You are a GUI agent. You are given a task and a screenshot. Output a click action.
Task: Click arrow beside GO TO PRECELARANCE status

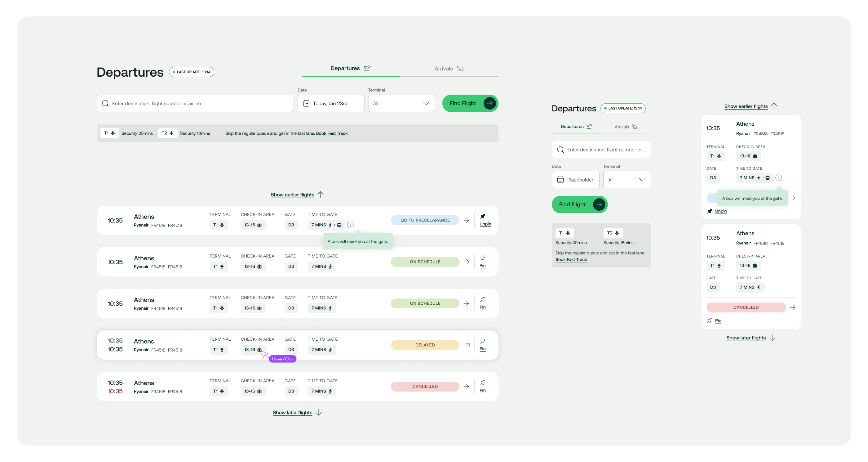466,220
